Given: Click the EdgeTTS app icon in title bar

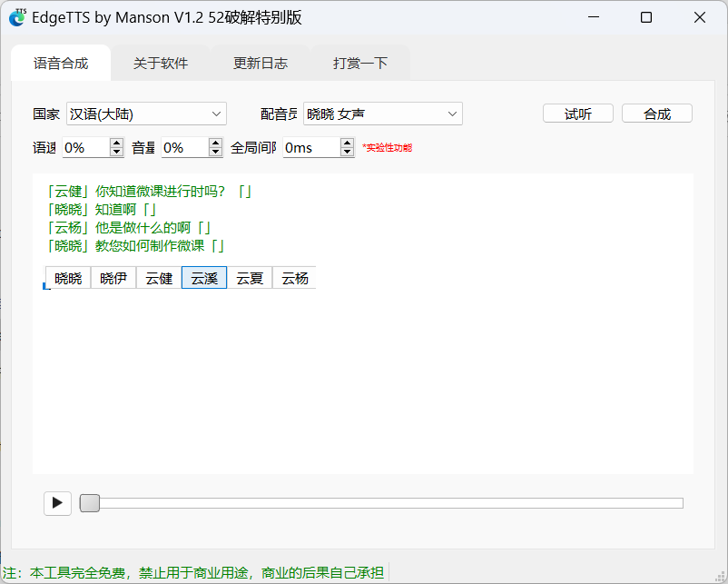Looking at the screenshot, I should point(17,17).
